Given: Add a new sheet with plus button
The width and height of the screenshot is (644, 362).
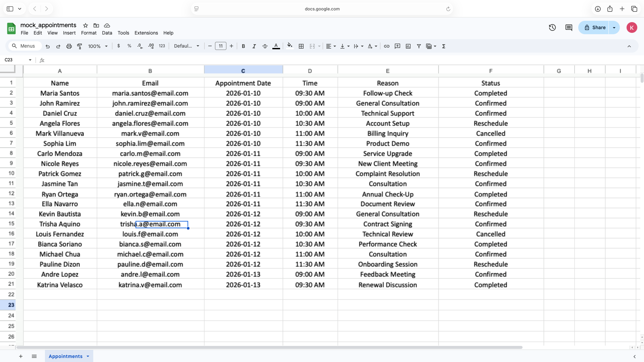Looking at the screenshot, I should (x=21, y=356).
